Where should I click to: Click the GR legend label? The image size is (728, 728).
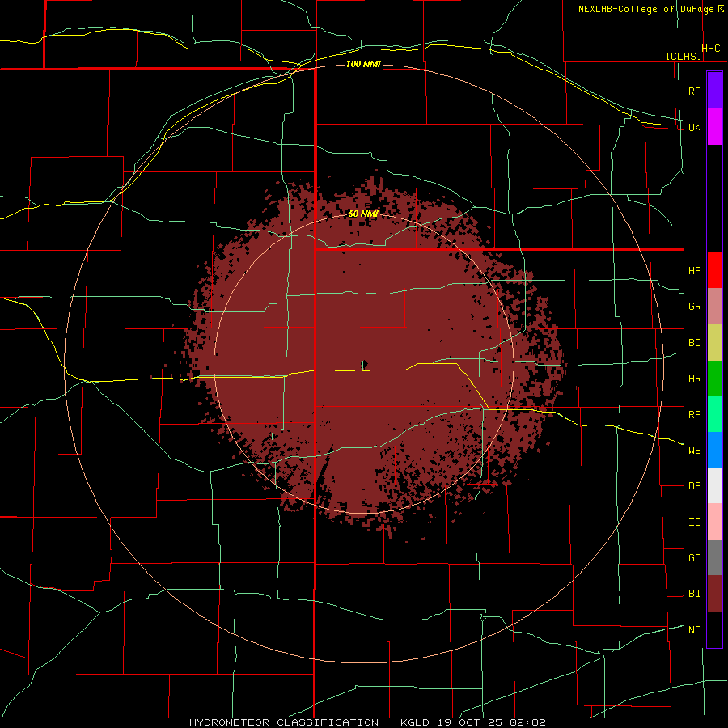695,307
